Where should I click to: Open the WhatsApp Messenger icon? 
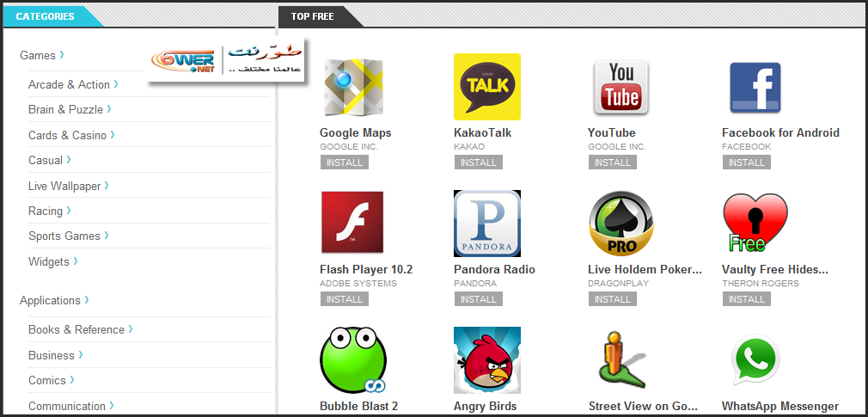(x=755, y=359)
